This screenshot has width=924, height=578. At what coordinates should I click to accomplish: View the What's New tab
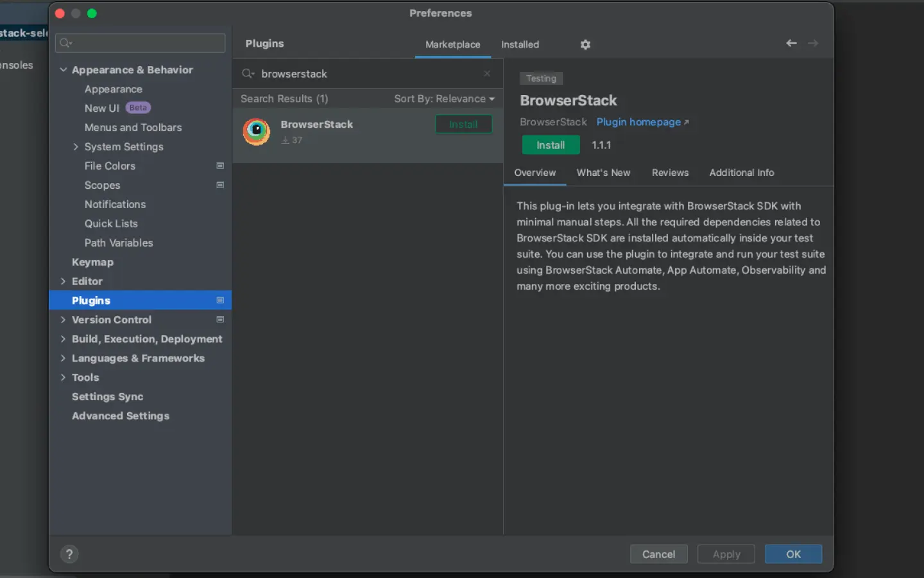point(603,173)
